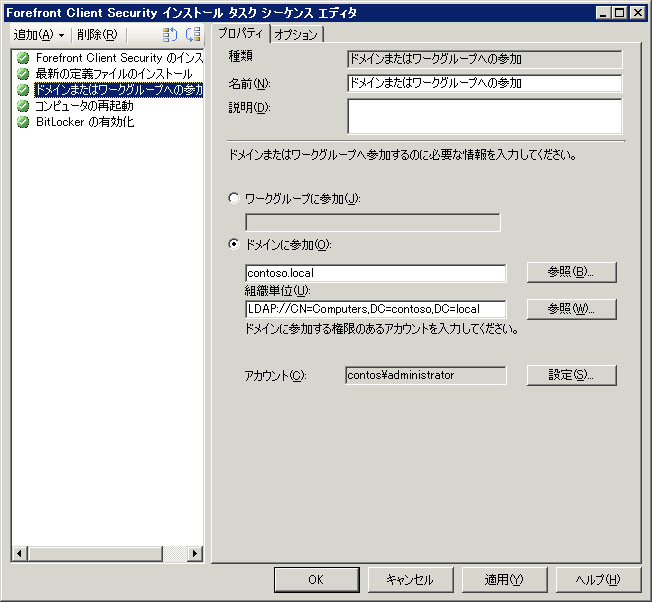Viewport: 652px width, 602px height.
Task: Select Forefront Client Security のインストール step
Action: (x=119, y=58)
